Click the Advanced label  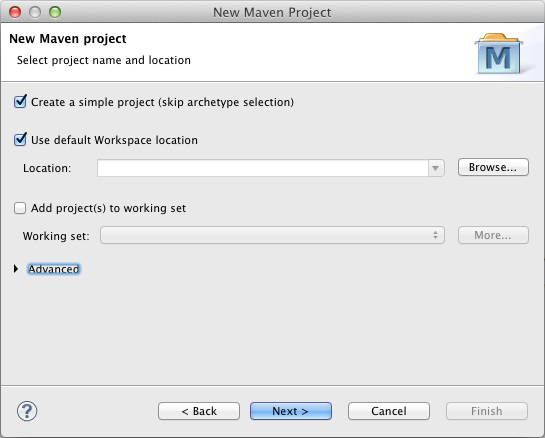(54, 269)
